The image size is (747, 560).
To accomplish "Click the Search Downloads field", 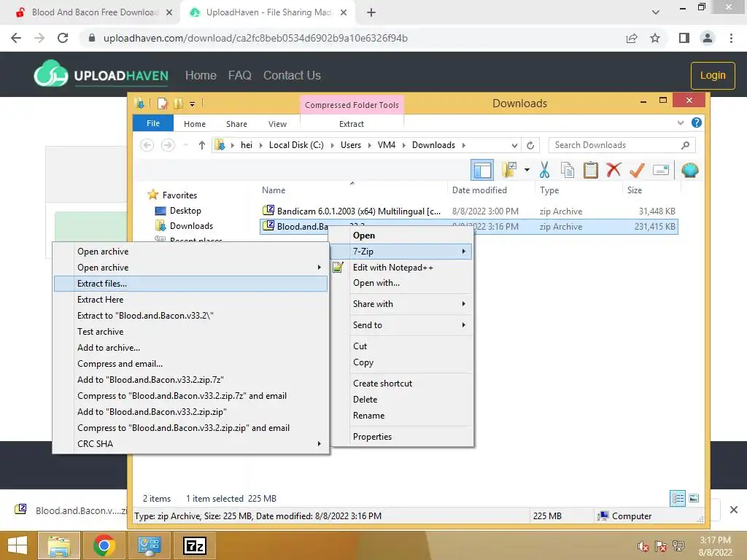I will [622, 145].
